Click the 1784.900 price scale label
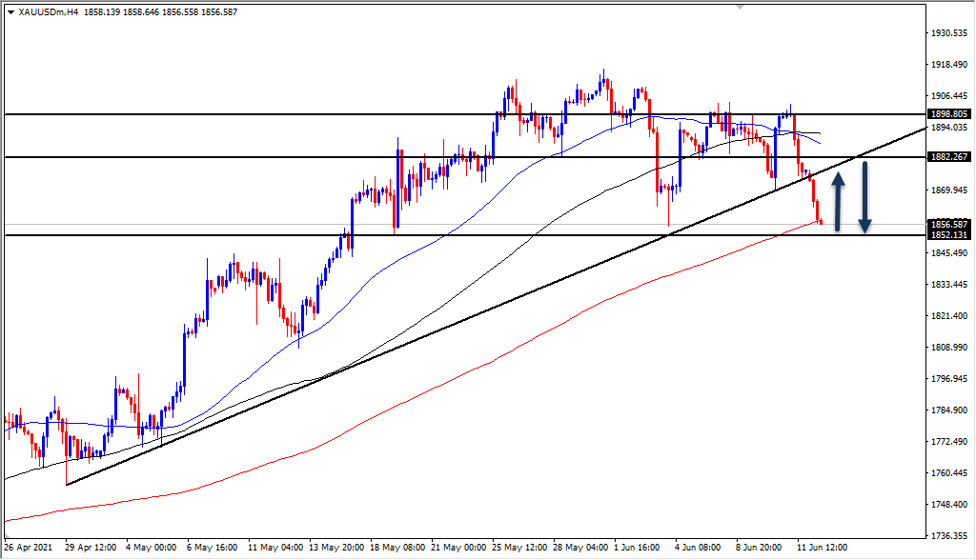This screenshot has width=976, height=560. coord(949,410)
